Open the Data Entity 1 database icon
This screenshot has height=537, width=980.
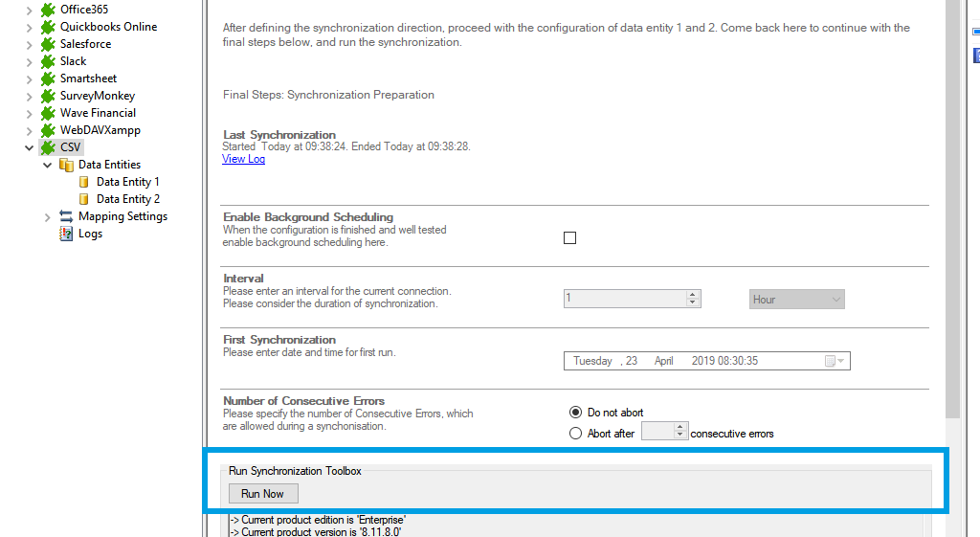(84, 182)
